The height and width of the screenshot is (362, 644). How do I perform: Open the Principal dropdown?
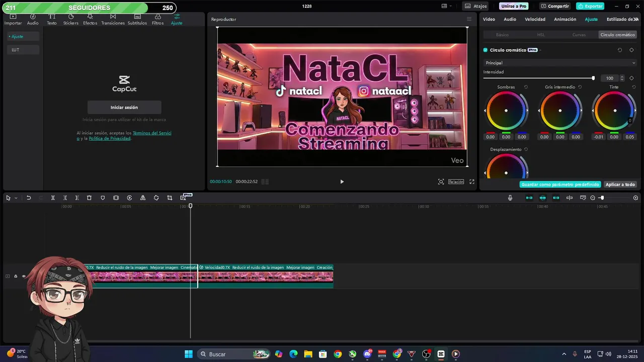pyautogui.click(x=560, y=63)
